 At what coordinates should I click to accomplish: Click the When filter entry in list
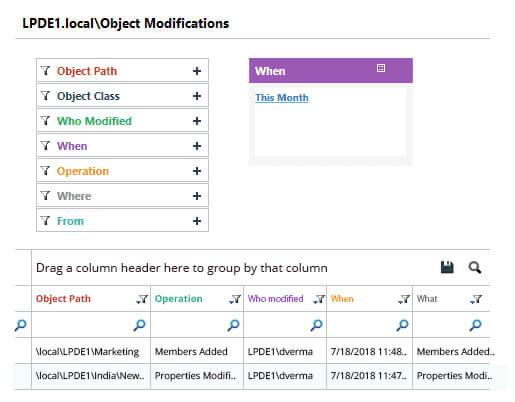[122, 146]
